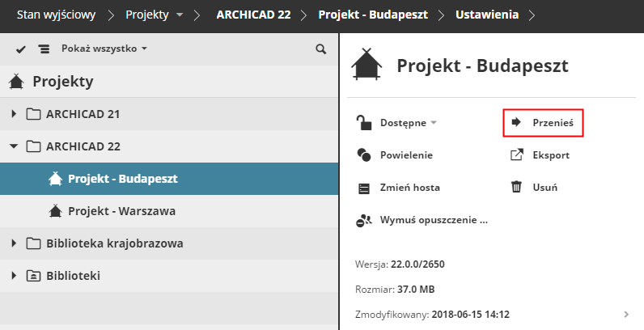The height and width of the screenshot is (330, 644).
Task: Click the size value 37.0 MB
Action: 416,290
